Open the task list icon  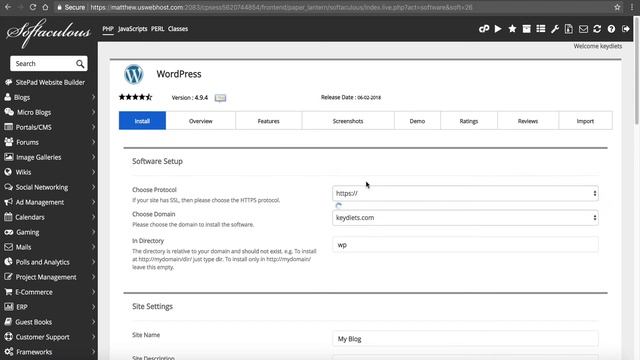click(x=541, y=29)
